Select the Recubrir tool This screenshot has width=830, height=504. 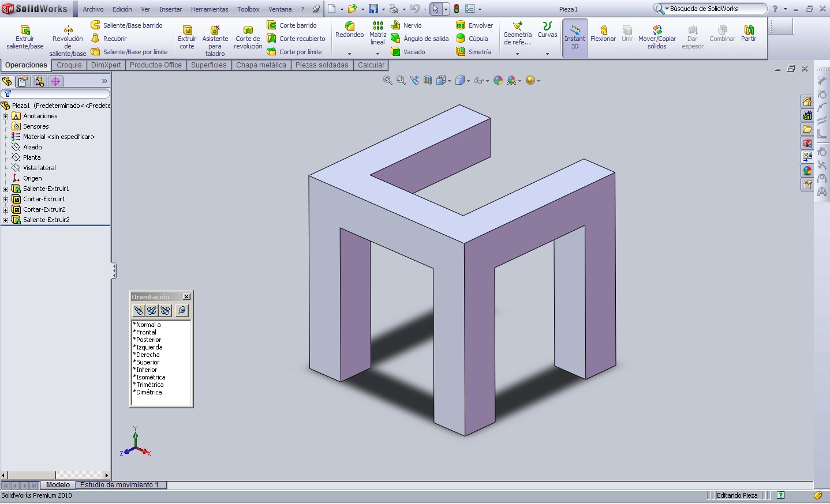(109, 39)
